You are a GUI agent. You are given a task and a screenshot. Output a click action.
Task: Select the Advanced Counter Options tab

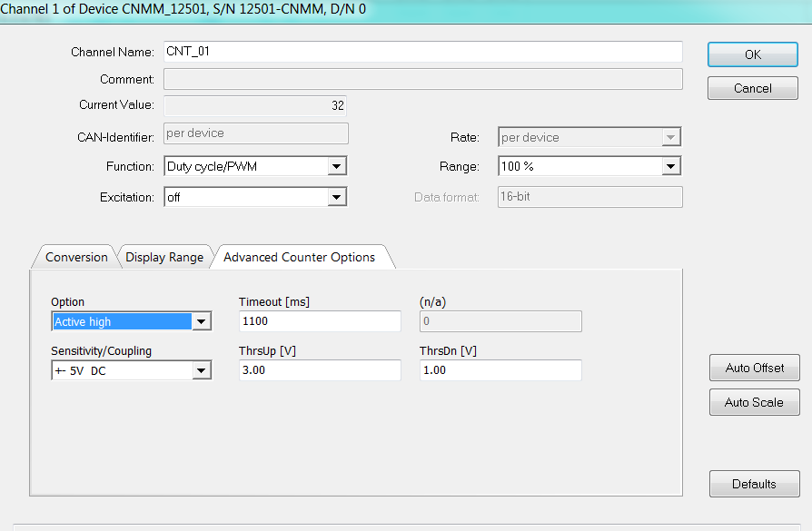pos(299,257)
